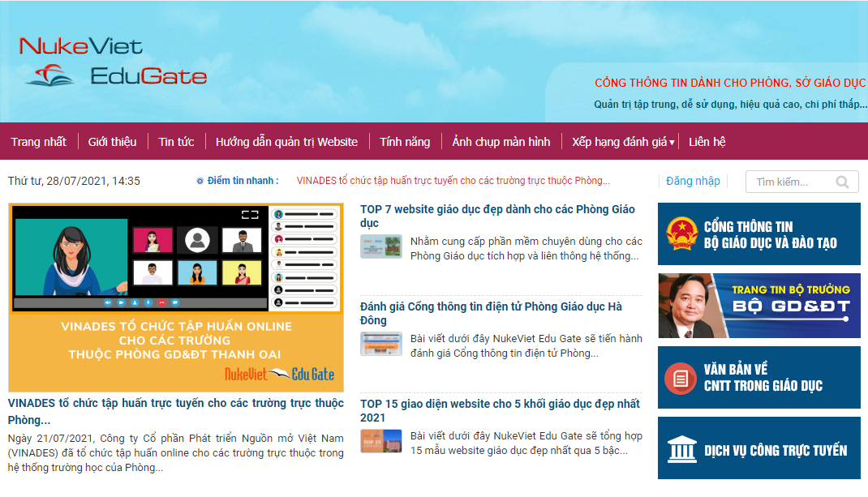Click the building icon in Dịch vụ công banner
The image size is (868, 497).
coord(681,449)
